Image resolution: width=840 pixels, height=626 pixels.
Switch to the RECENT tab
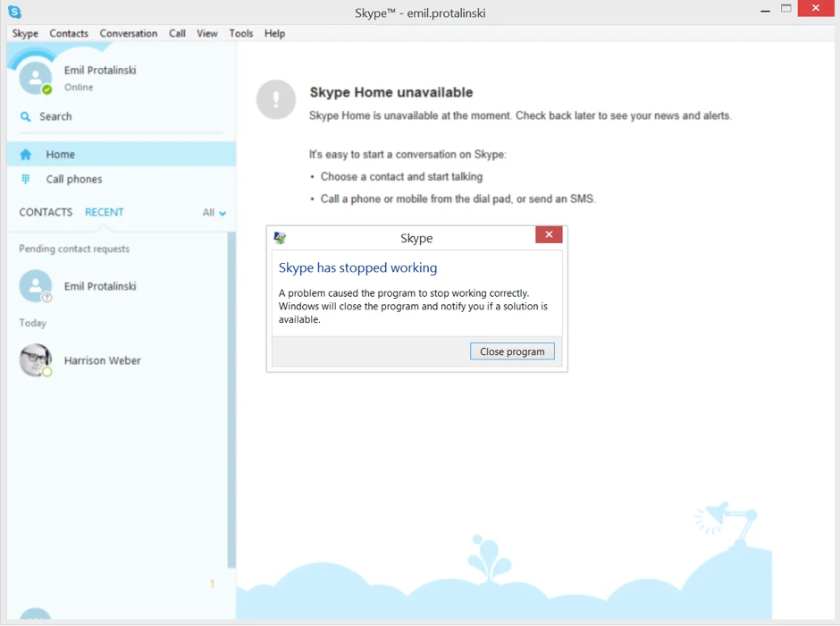(x=104, y=212)
